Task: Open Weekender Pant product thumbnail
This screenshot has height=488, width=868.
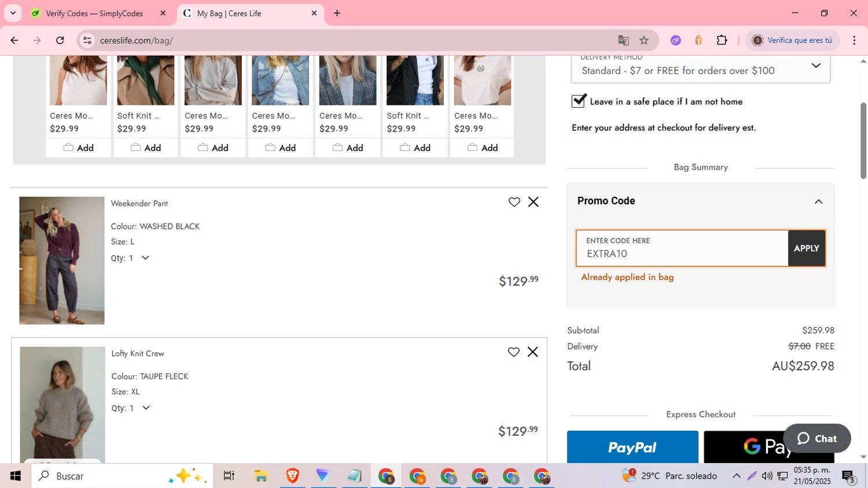Action: tap(62, 260)
